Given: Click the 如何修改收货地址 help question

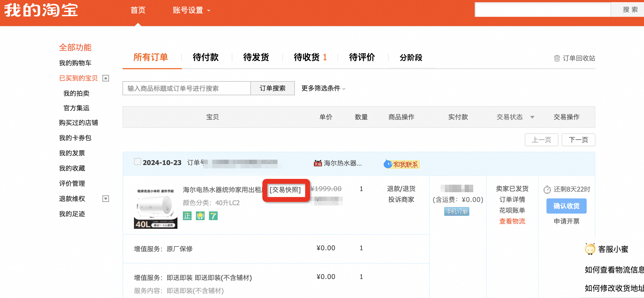Looking at the screenshot, I should tap(614, 288).
